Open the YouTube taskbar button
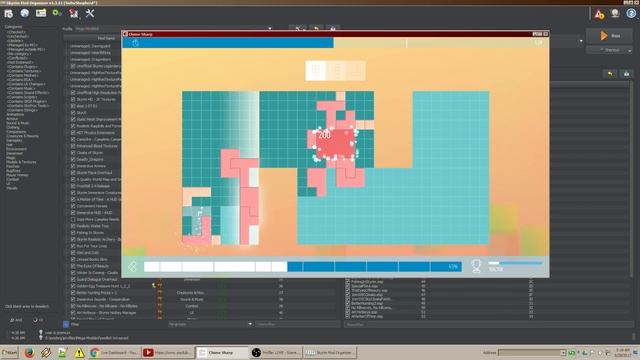The image size is (640, 360). 168,353
